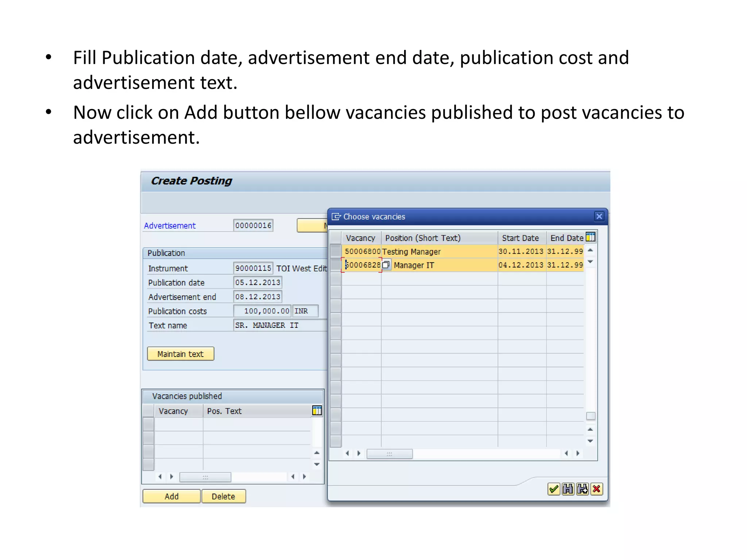
Task: Click the Manager IT cell
Action: 445,265
